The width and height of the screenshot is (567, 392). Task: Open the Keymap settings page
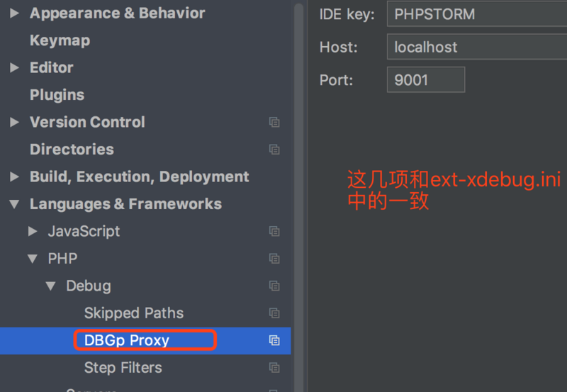tap(60, 40)
